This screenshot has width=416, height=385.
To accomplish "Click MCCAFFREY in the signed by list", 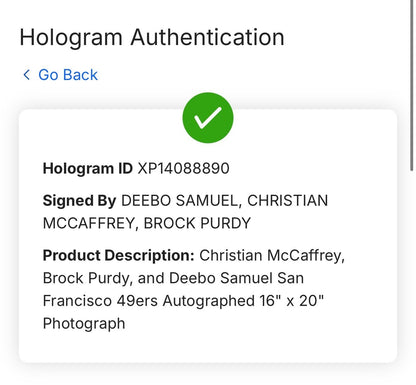I will [90, 223].
